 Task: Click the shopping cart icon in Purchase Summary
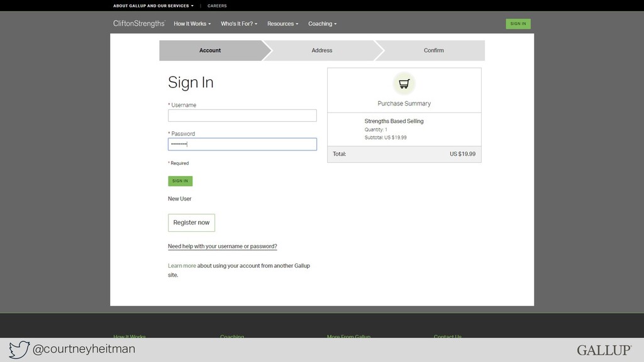(x=404, y=84)
